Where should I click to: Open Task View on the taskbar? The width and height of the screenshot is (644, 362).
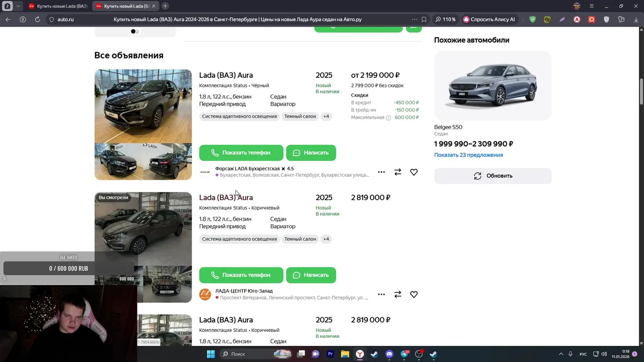click(301, 354)
